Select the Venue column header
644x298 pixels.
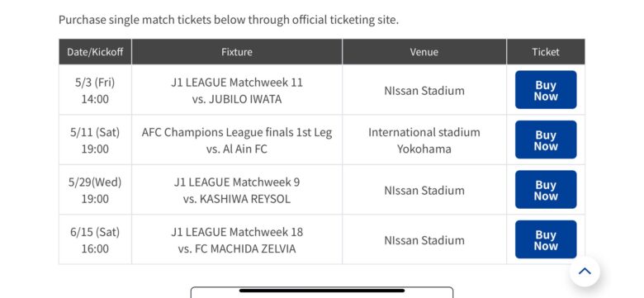click(x=424, y=52)
